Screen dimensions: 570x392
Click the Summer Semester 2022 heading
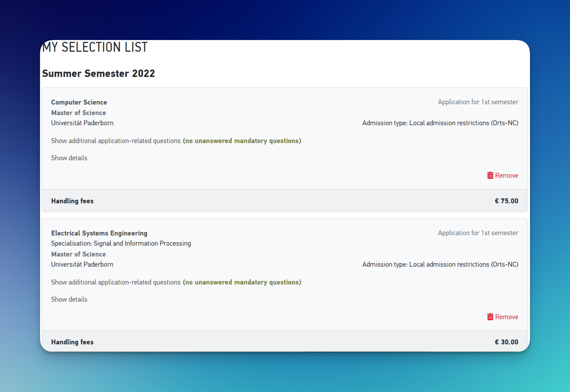99,73
